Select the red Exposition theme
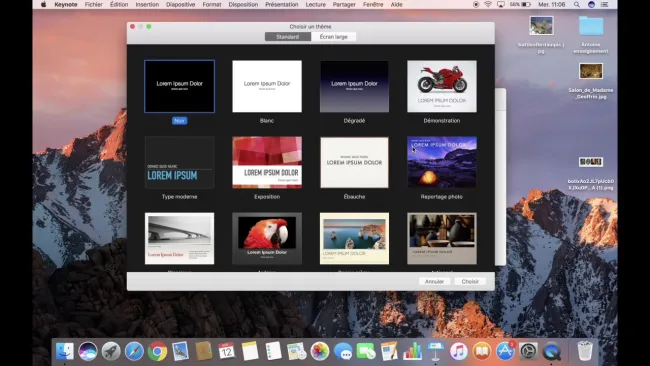Viewport: 650px width, 366px height. coord(267,162)
